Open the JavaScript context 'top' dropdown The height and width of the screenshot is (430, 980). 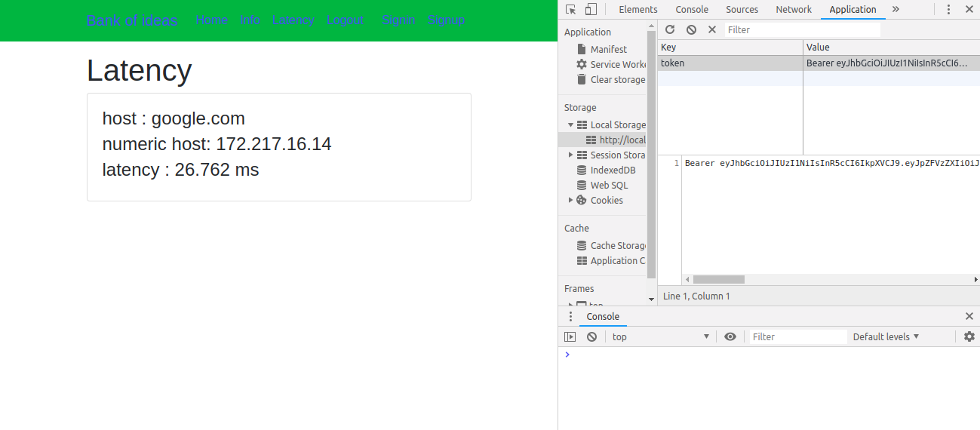pos(661,336)
